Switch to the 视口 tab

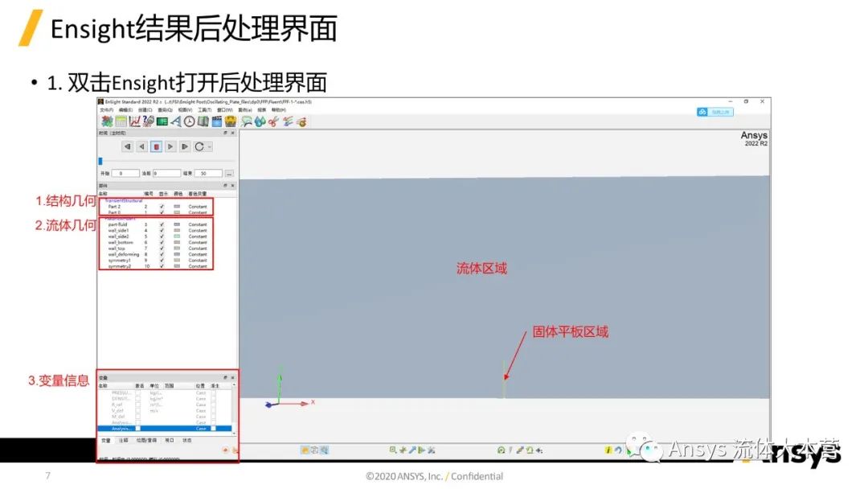170,441
